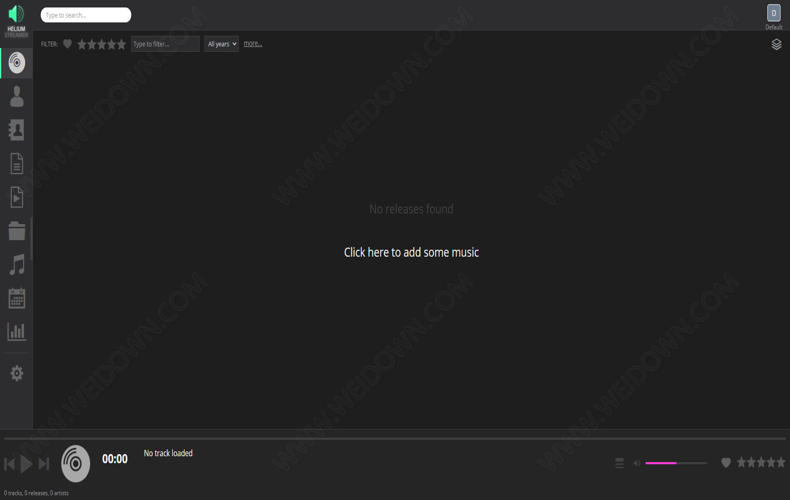
Task: Open the document list sidebar icon
Action: point(17,164)
